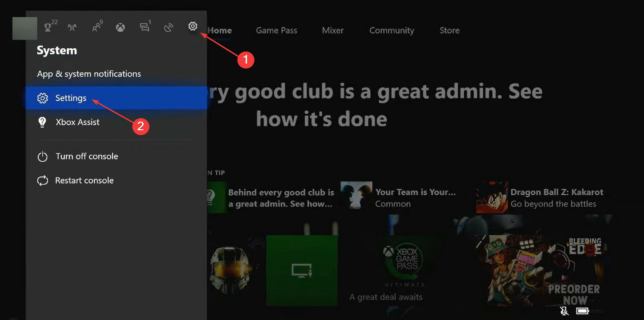
Task: Click the muted microphone status icon
Action: tap(565, 311)
